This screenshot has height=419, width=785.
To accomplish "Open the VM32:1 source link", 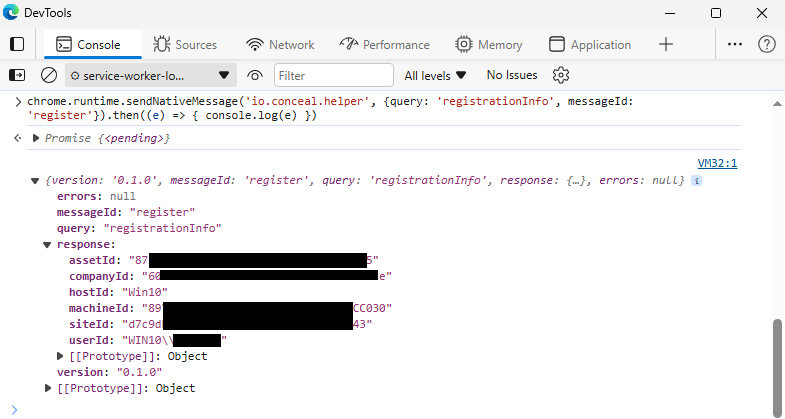I will pos(717,163).
